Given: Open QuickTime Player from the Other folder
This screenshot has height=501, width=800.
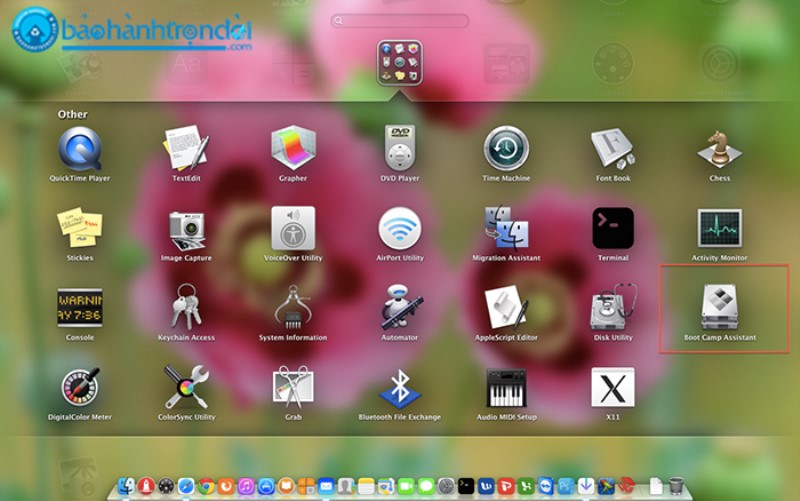Looking at the screenshot, I should tap(80, 149).
